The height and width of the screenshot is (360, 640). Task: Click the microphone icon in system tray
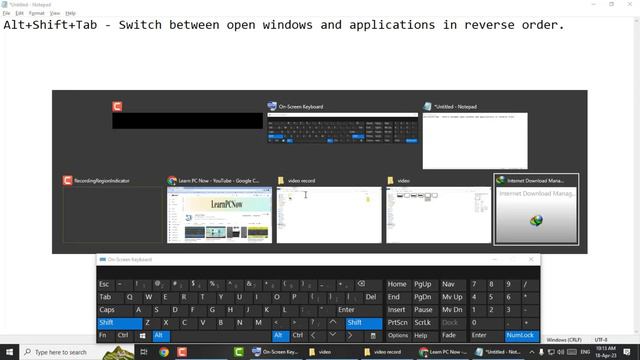541,352
